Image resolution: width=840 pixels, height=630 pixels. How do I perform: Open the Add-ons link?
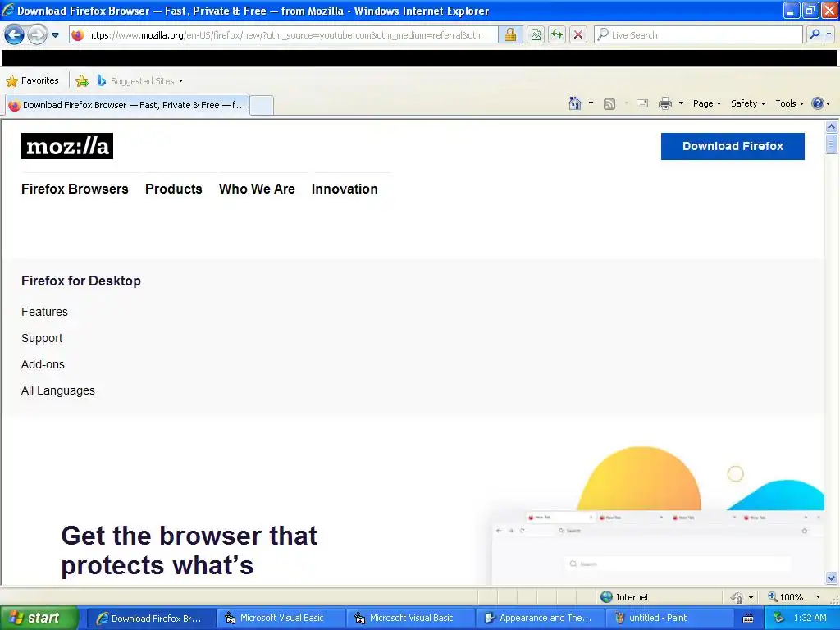pyautogui.click(x=43, y=364)
